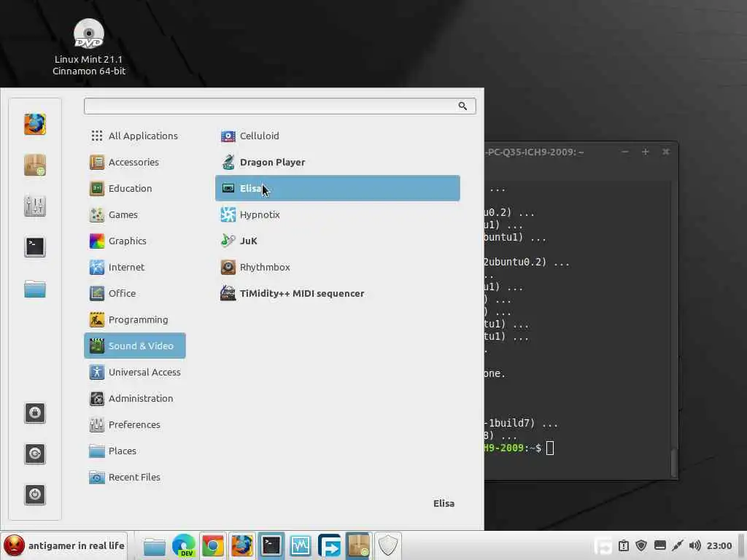Open Firefox from menu favorites sidebar
The height and width of the screenshot is (560, 747).
[x=35, y=124]
